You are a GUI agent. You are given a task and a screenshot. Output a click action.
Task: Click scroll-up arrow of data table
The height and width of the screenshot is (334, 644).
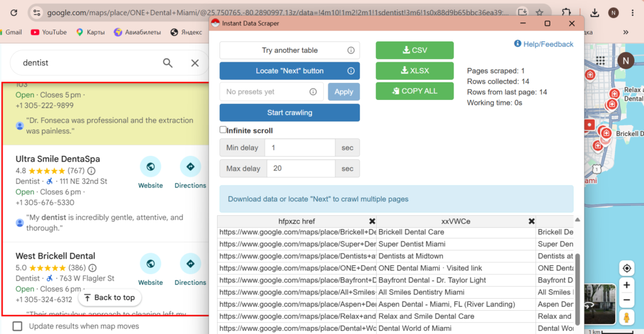click(577, 220)
